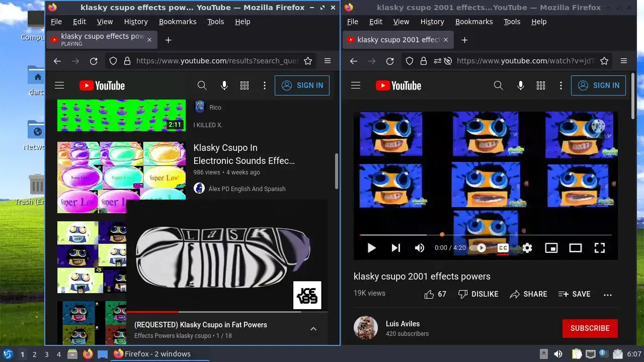
Task: Open Bookmarks menu in right Firefox window
Action: pos(474,22)
